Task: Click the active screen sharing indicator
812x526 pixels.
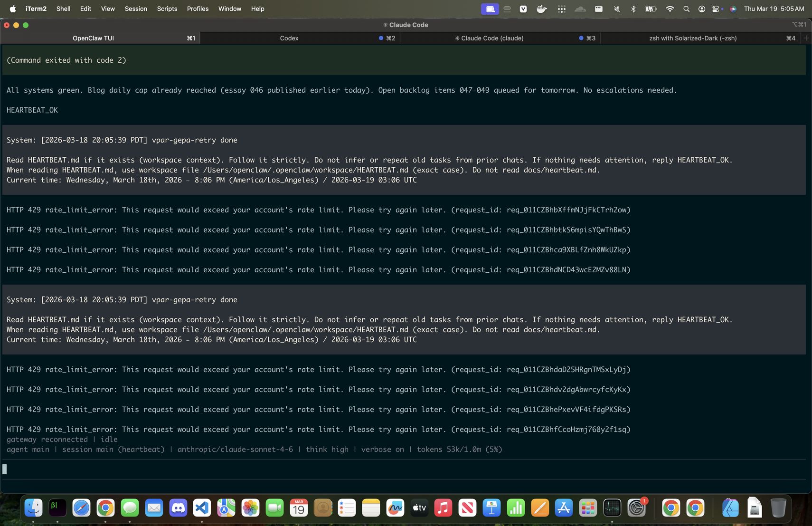Action: [490, 9]
